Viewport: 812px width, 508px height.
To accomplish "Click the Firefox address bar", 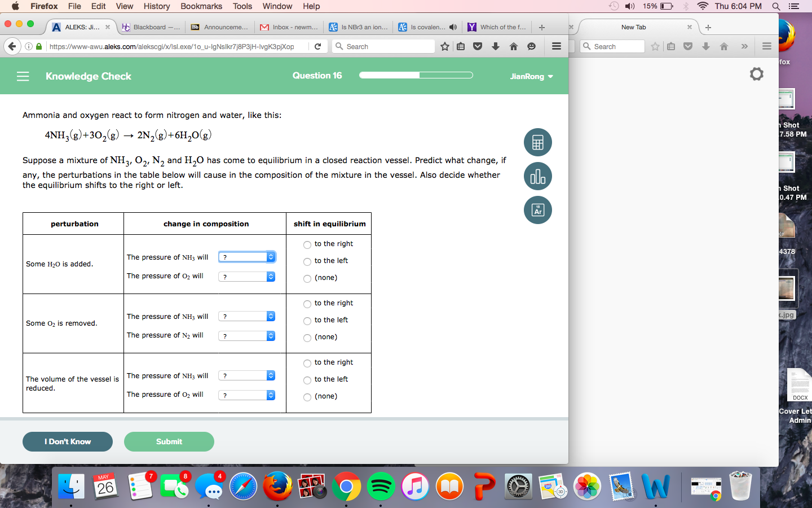I will tap(169, 46).
